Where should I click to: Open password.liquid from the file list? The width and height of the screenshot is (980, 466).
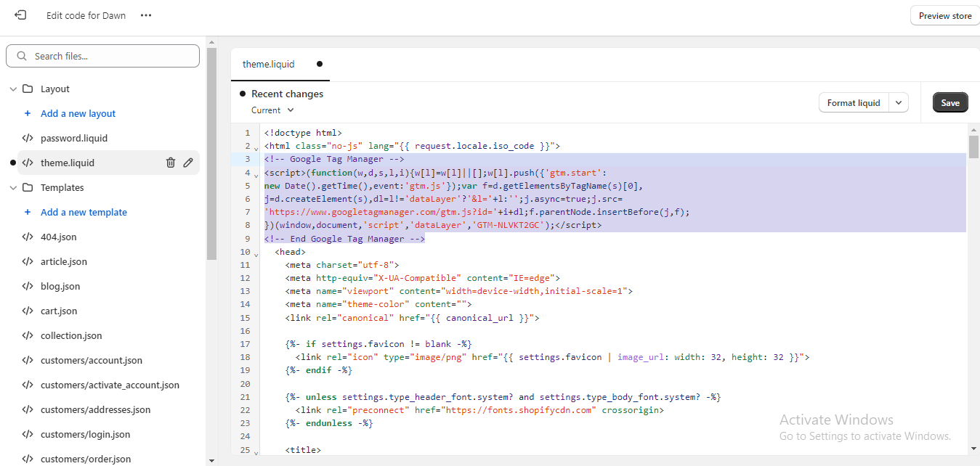point(74,138)
